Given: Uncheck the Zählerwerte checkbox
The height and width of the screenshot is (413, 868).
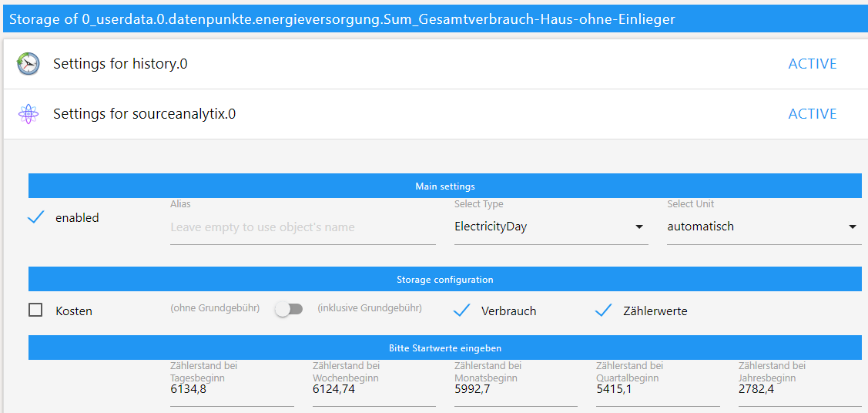Looking at the screenshot, I should (603, 311).
